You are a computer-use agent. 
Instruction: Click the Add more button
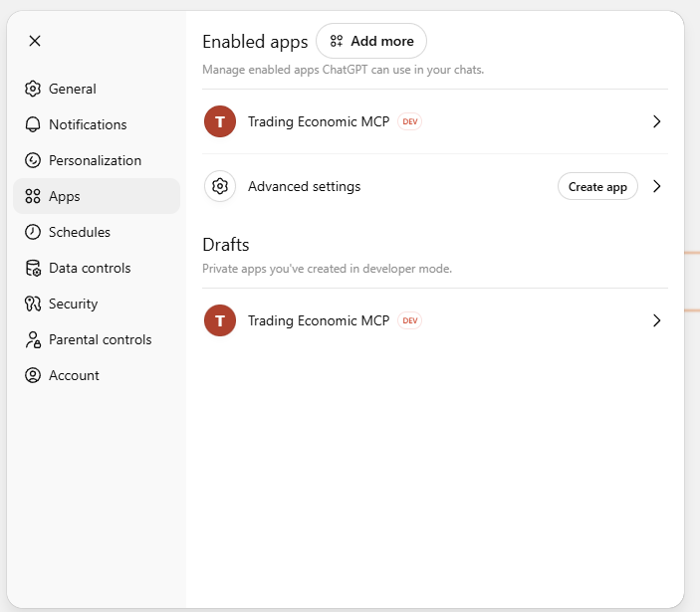tap(371, 41)
